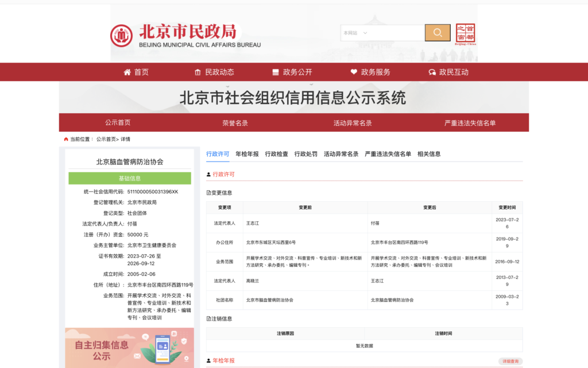Click the 变更时间 column header
Viewport: 588px width, 368px height.
(507, 208)
